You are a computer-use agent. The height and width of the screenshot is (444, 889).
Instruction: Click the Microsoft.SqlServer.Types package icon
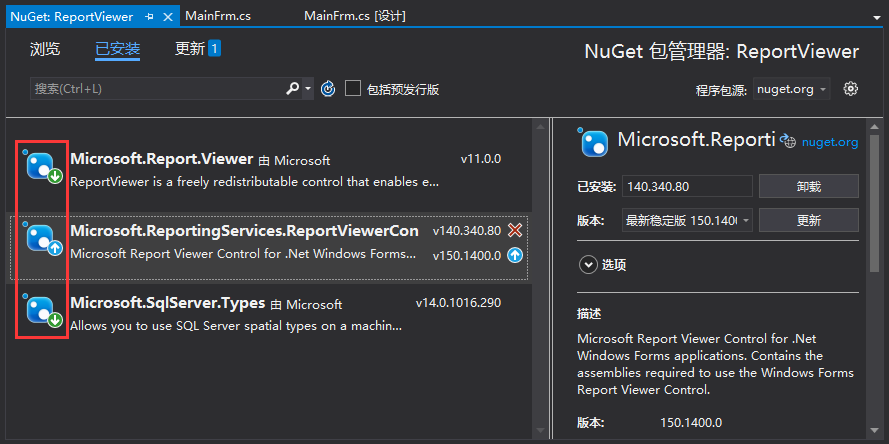coord(43,311)
